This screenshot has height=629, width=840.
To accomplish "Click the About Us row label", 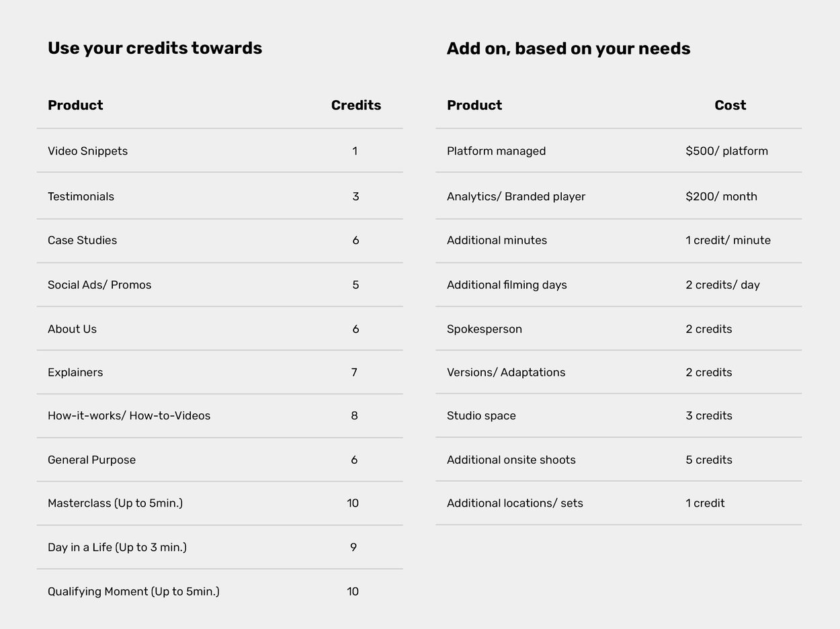I will click(x=72, y=329).
